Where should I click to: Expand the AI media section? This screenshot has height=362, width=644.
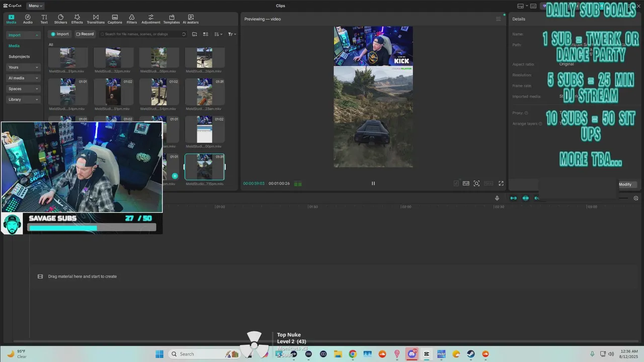[x=23, y=78]
